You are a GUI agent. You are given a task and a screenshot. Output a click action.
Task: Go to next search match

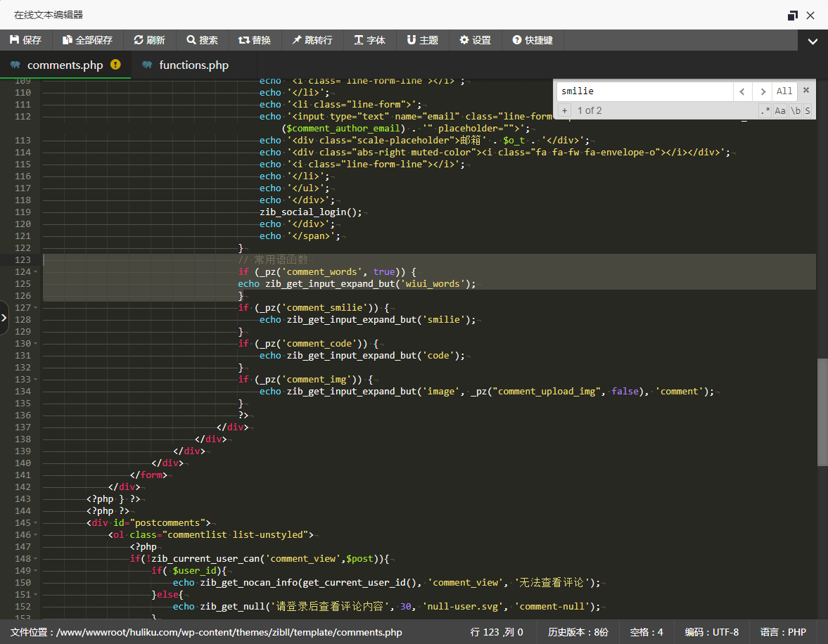click(x=762, y=91)
